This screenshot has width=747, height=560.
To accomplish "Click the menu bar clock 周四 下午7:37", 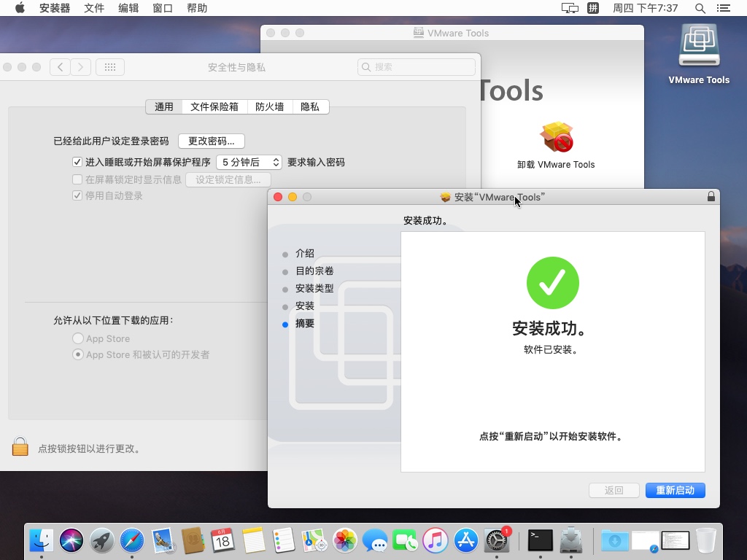I will tap(645, 8).
